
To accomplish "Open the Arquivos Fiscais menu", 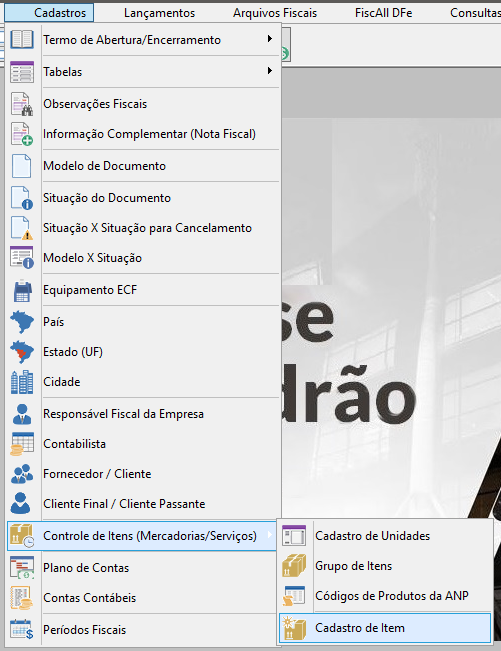I will click(x=275, y=13).
